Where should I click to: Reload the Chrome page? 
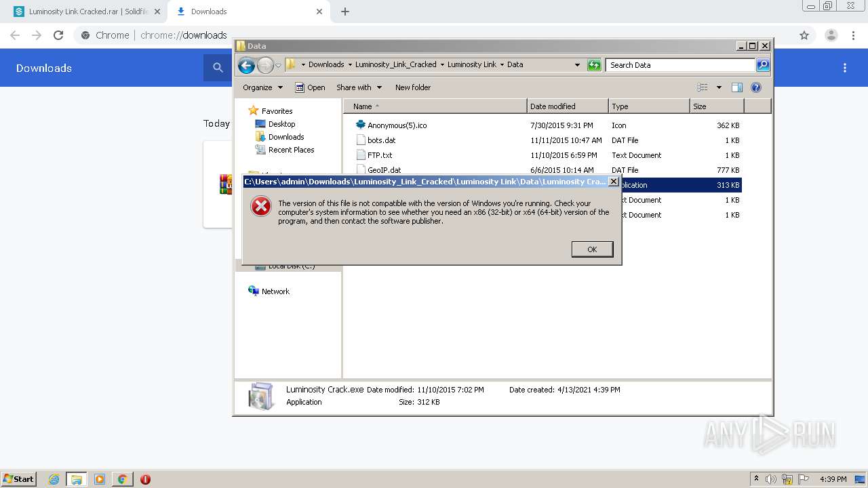click(x=58, y=35)
